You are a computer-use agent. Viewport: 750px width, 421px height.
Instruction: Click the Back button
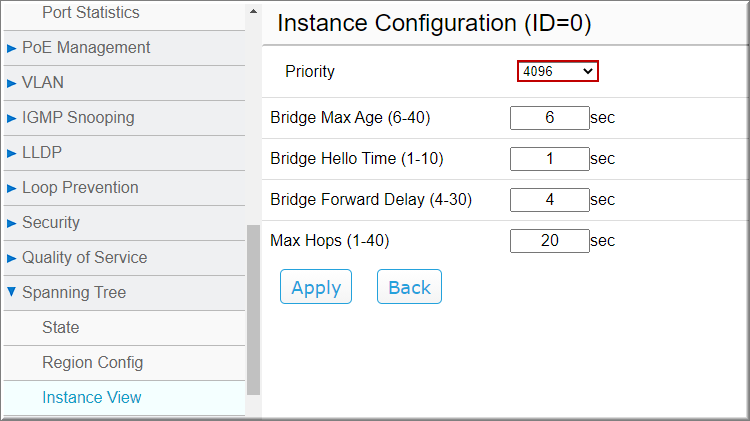coord(409,288)
